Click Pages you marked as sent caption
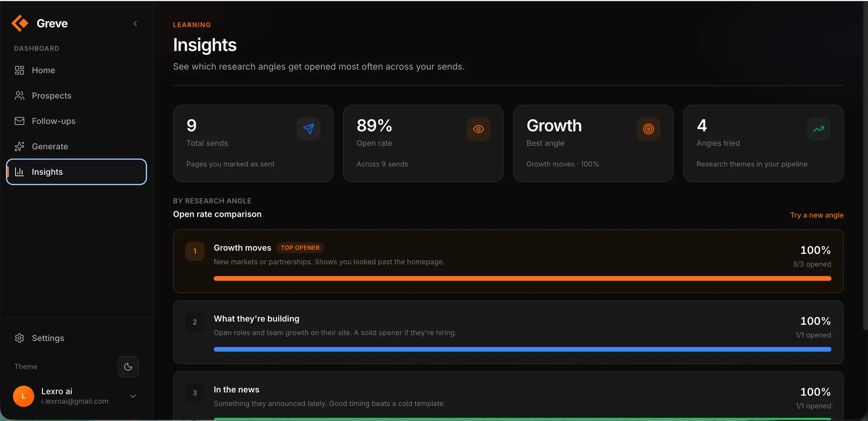Screen dimensions: 868x421 231,164
